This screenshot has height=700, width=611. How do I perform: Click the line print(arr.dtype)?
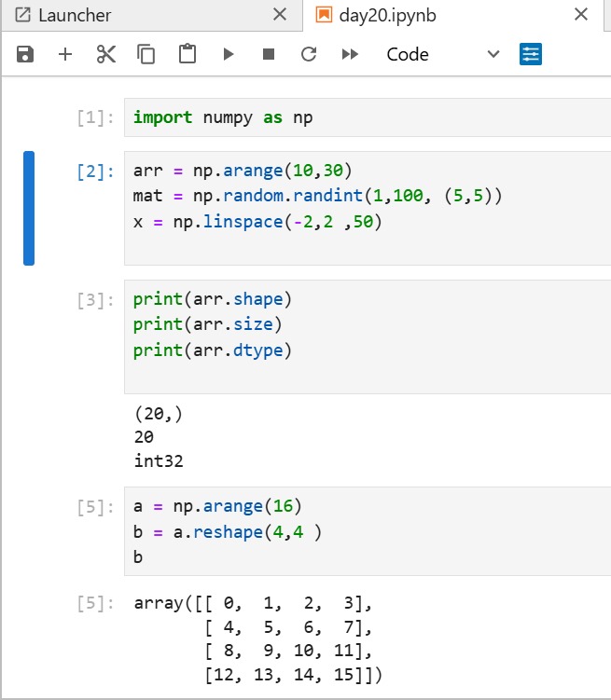tap(213, 350)
